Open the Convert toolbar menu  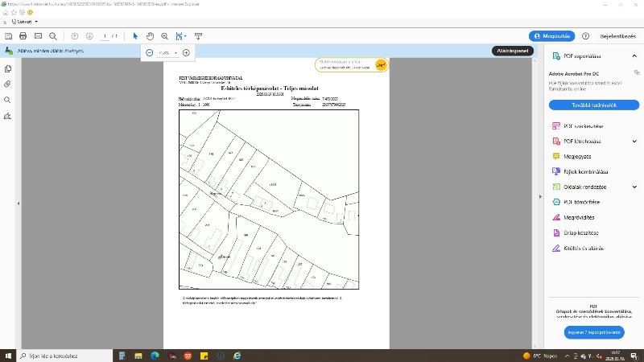26,22
